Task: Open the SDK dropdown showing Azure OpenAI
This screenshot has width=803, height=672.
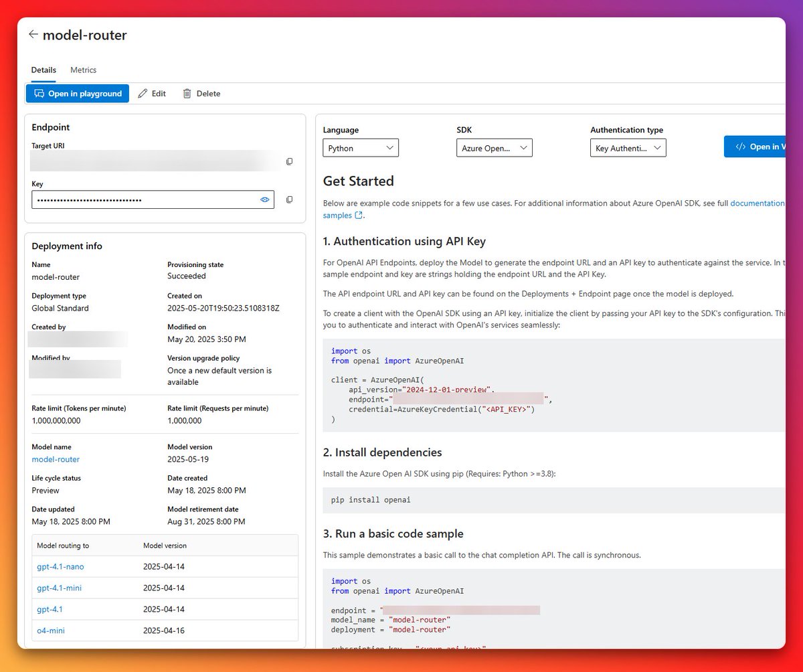Action: [495, 148]
